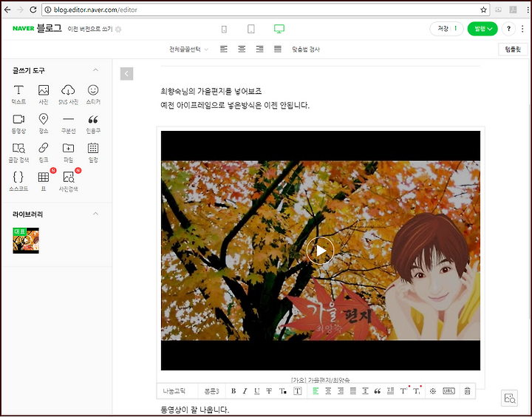Viewport: 532px width, 417px height.
Task: Select the 대표 library thumbnail
Action: [x=26, y=240]
